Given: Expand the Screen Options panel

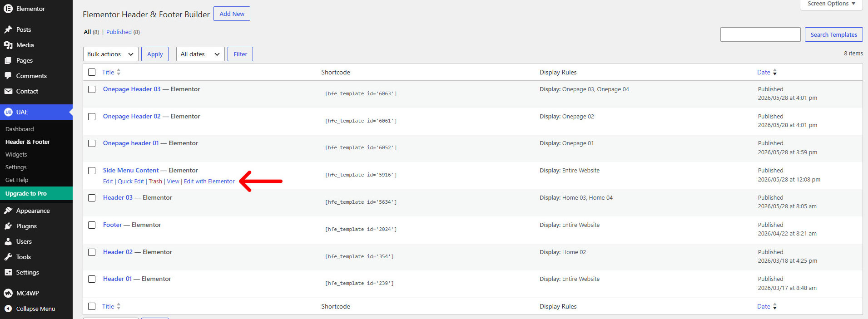Looking at the screenshot, I should [x=831, y=4].
